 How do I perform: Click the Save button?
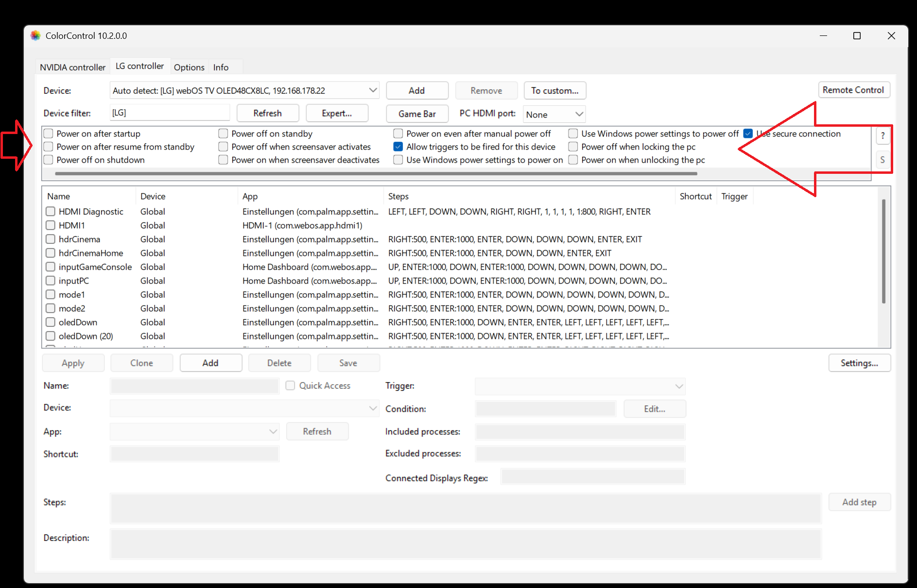pyautogui.click(x=348, y=363)
